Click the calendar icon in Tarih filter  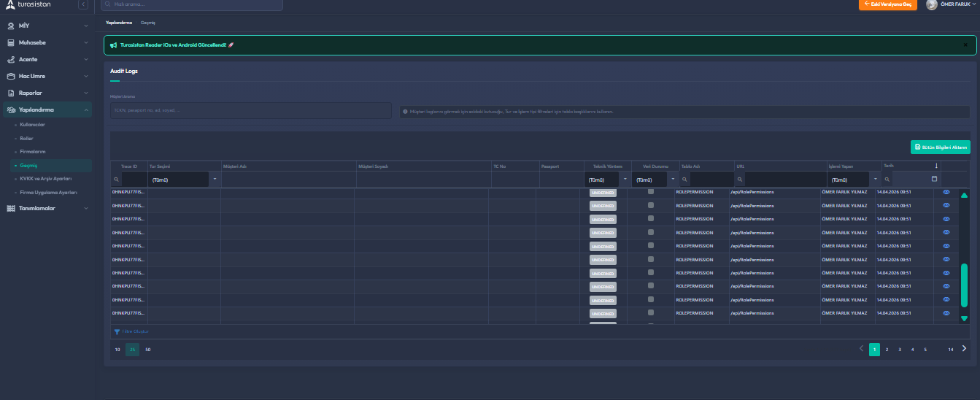(934, 179)
